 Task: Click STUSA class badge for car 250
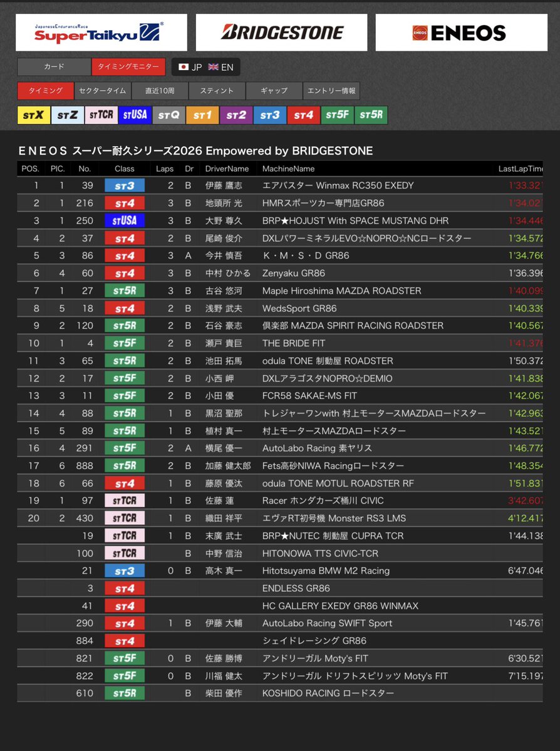pos(125,221)
